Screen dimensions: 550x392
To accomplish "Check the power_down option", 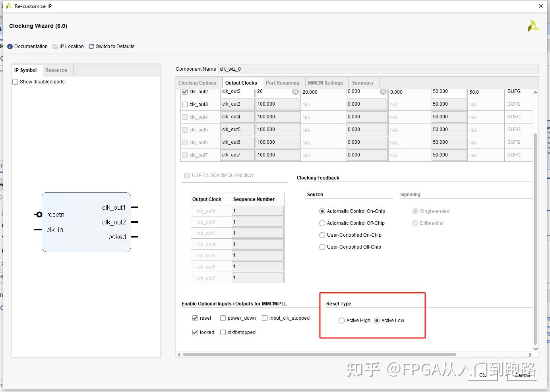I will click(223, 318).
